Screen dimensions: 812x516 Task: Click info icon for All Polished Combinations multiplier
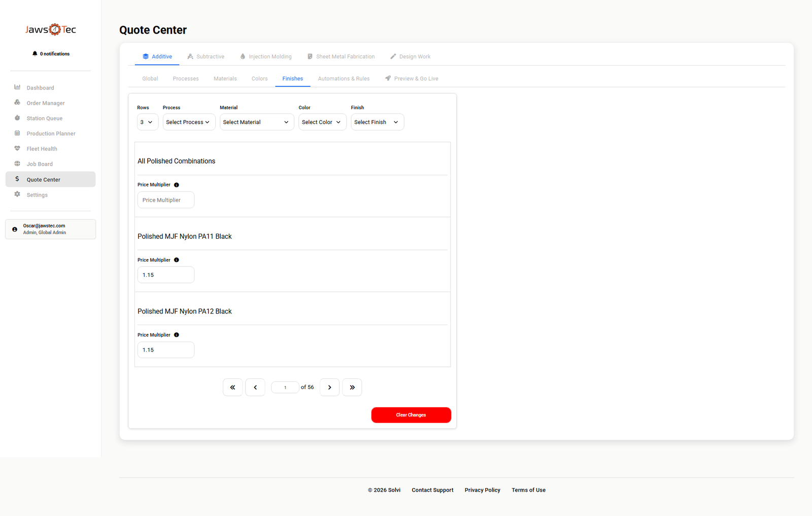(x=177, y=185)
